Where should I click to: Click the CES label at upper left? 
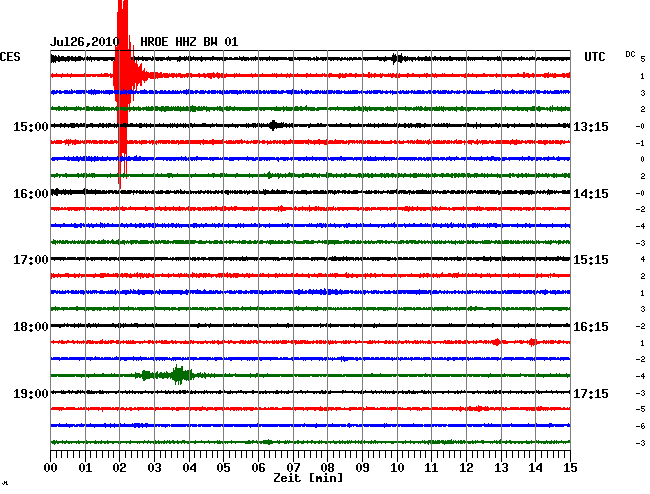tap(10, 57)
